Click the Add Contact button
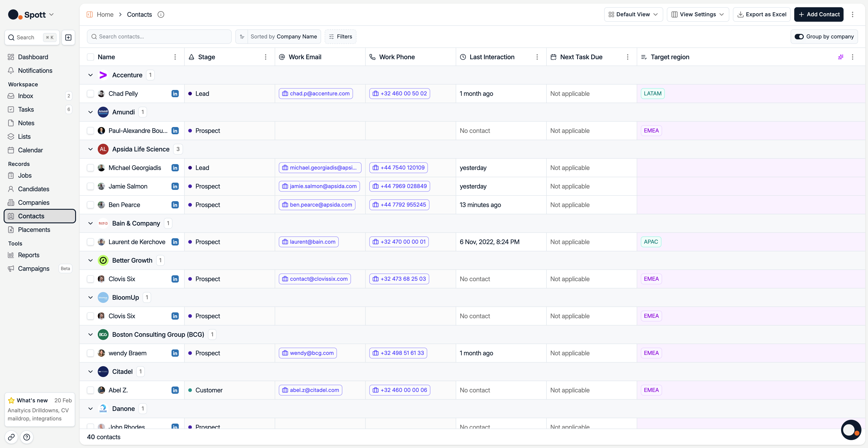The height and width of the screenshot is (448, 868). [819, 14]
